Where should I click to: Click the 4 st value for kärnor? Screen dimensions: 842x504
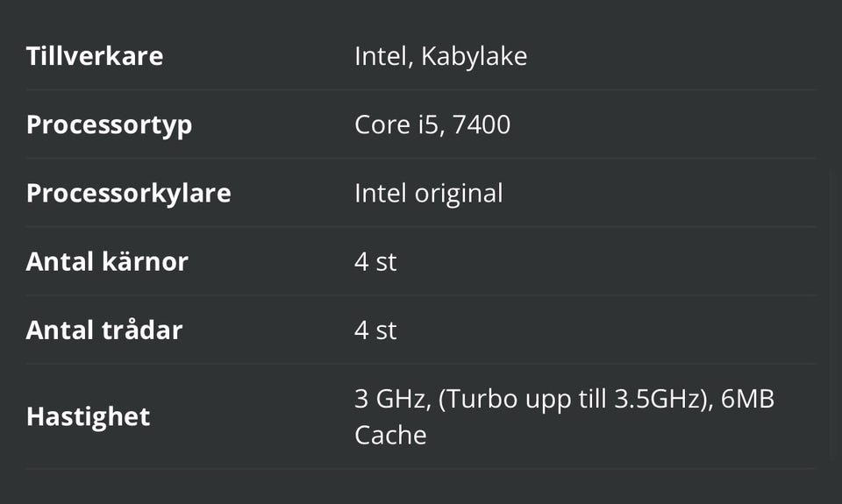[375, 261]
